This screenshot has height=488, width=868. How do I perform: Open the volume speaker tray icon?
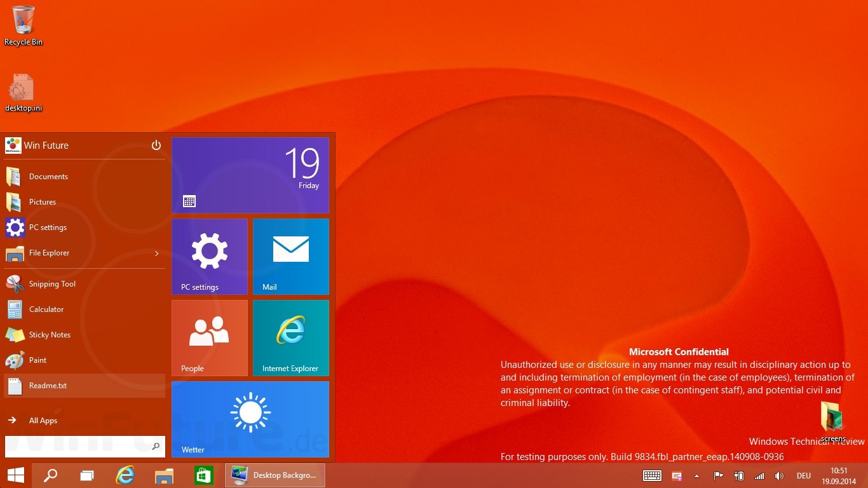click(x=779, y=476)
